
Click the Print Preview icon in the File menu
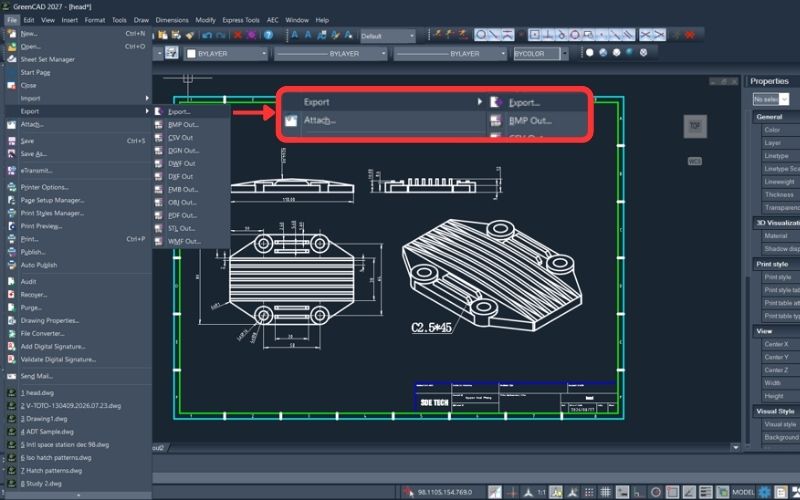tap(11, 226)
